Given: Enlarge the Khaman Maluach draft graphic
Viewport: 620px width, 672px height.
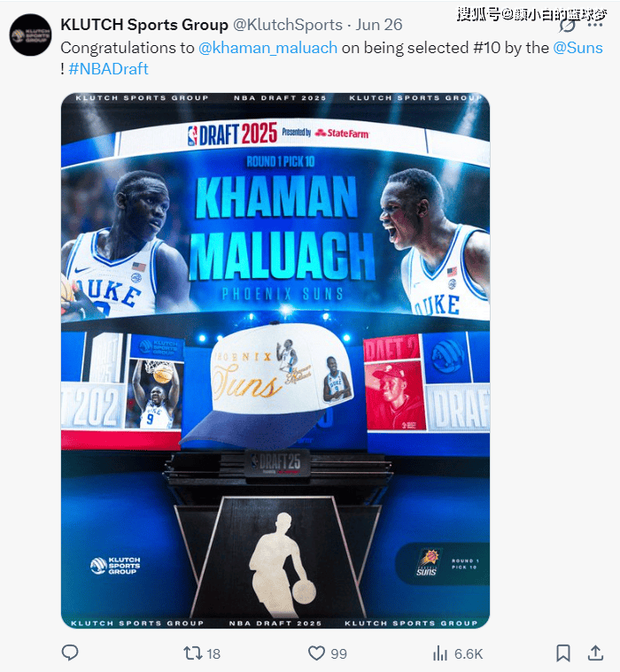Looking at the screenshot, I should click(x=275, y=360).
